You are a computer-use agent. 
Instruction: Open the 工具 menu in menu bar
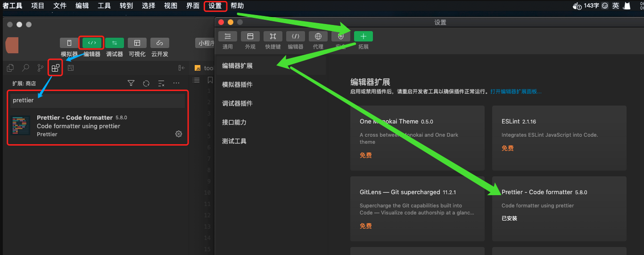point(104,6)
